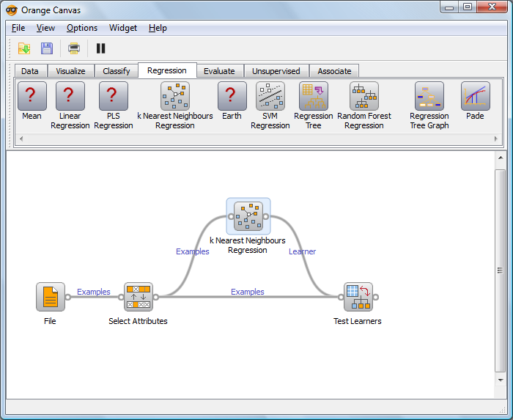
Task: Open the Help menu
Action: pos(158,28)
